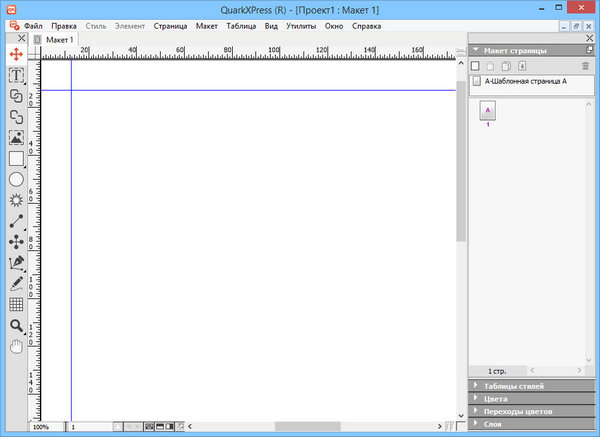Select the Picture Content tool
The height and width of the screenshot is (437, 600).
point(16,138)
